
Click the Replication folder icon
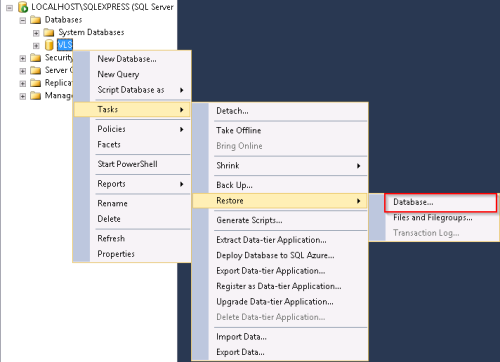tap(35, 83)
